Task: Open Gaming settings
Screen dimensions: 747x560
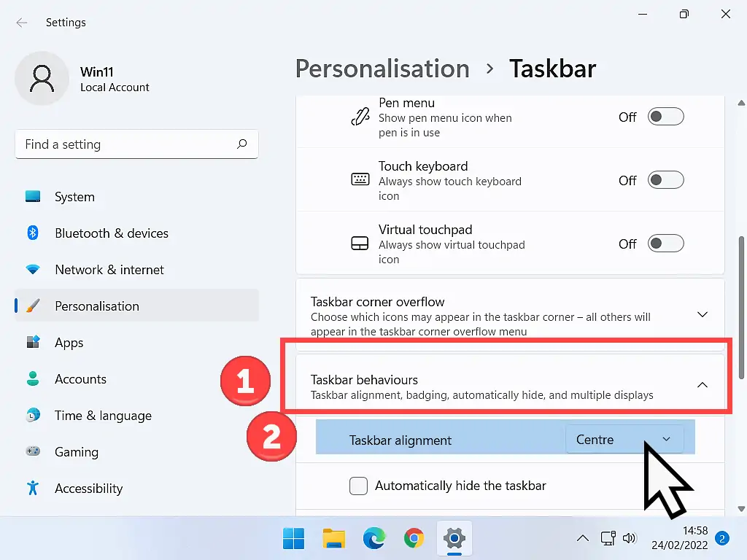Action: [77, 452]
